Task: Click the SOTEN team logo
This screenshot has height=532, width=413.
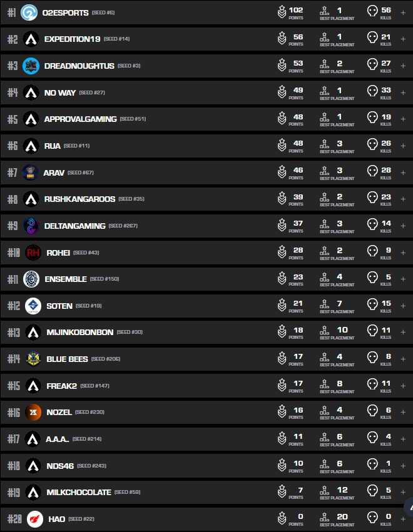Action: (x=33, y=306)
